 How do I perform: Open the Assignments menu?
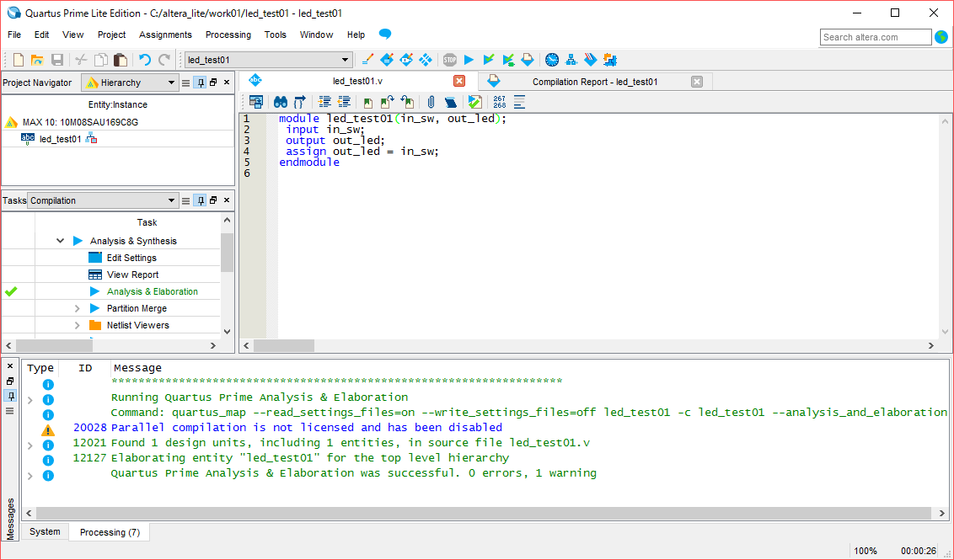[x=165, y=35]
